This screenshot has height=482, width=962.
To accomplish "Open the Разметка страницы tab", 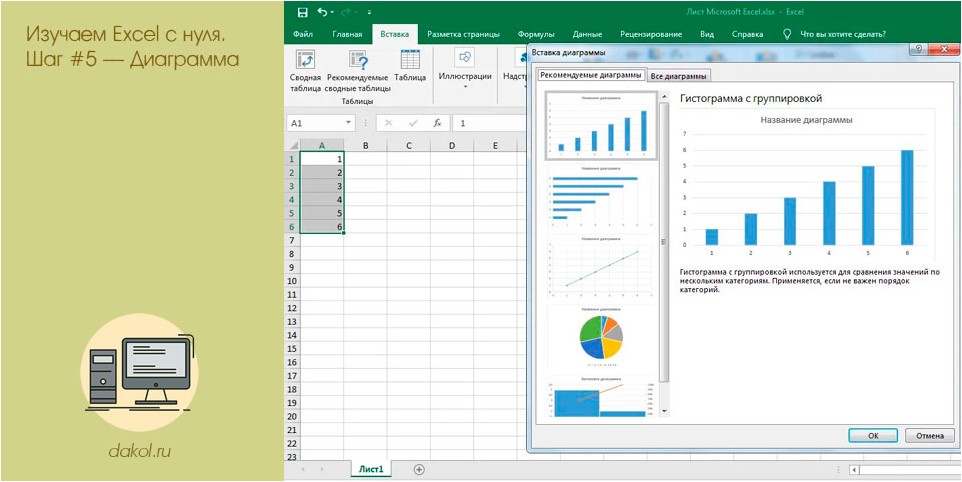I will (463, 34).
